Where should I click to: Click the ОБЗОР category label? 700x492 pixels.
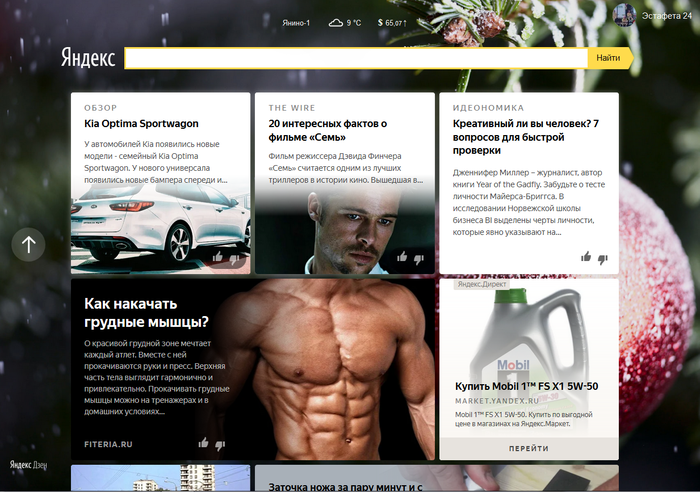pos(100,108)
